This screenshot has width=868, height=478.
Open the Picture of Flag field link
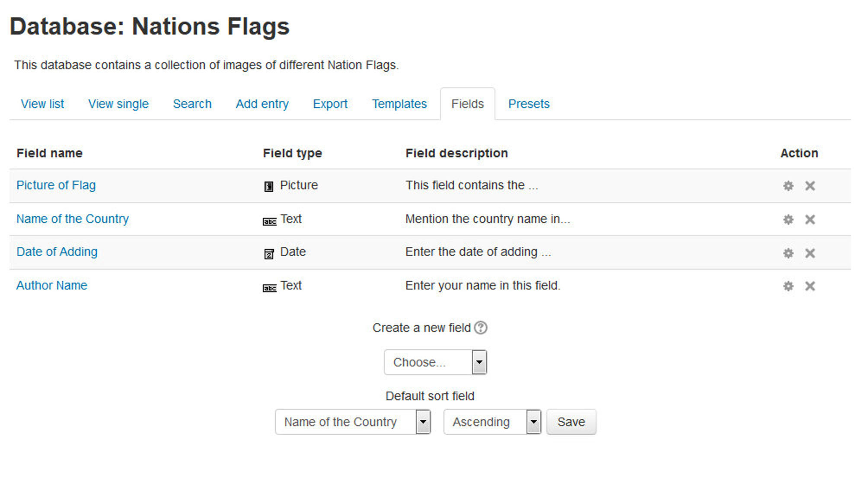click(56, 185)
